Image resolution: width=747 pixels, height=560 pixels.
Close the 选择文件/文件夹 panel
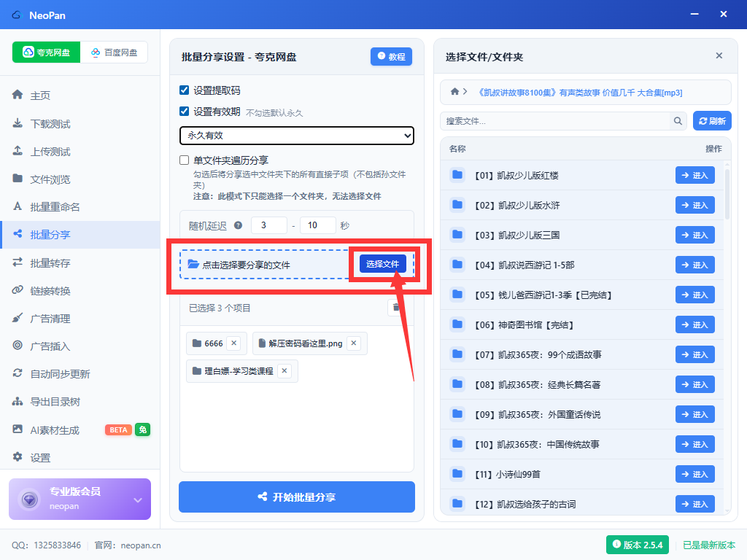point(719,55)
